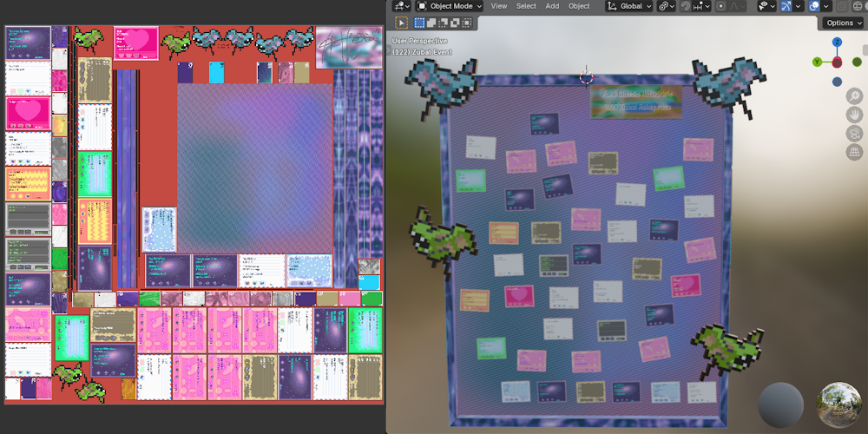Click the large purple mesh area in the texture

pyautogui.click(x=254, y=168)
